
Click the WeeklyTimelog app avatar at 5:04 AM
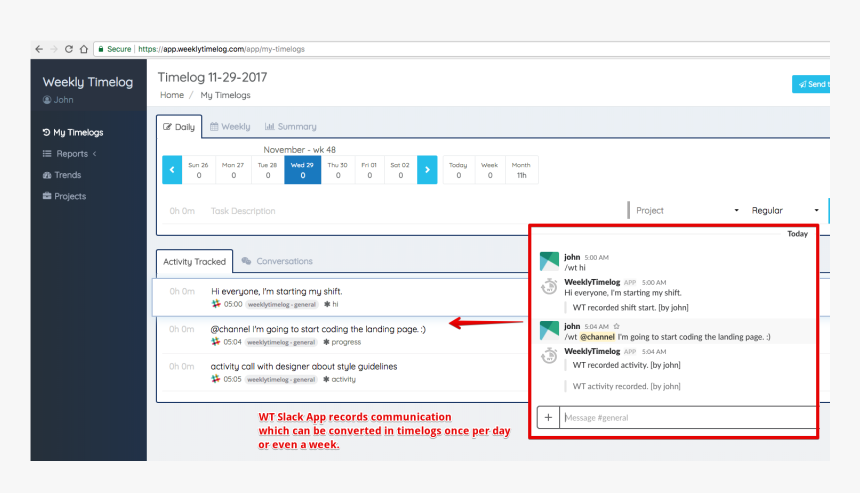point(549,356)
